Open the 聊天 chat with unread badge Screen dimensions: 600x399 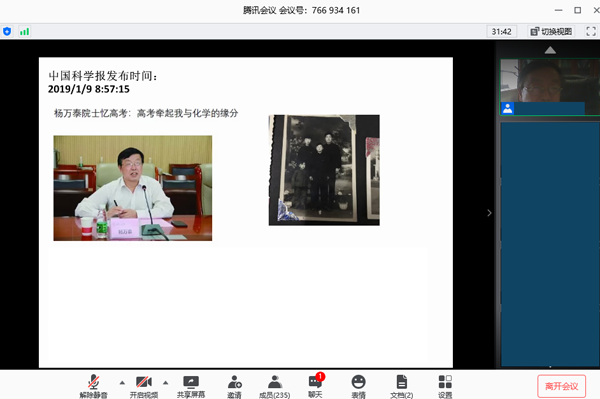click(x=315, y=386)
